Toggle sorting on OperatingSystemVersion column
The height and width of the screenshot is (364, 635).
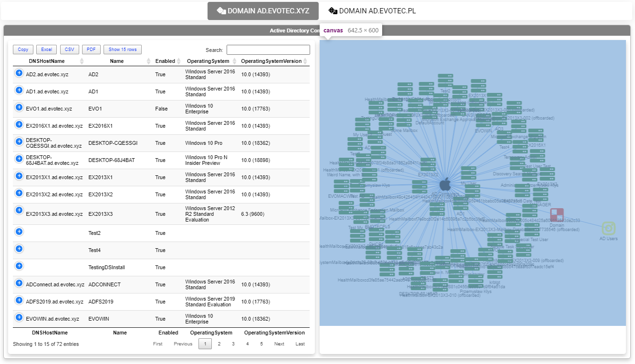(271, 61)
